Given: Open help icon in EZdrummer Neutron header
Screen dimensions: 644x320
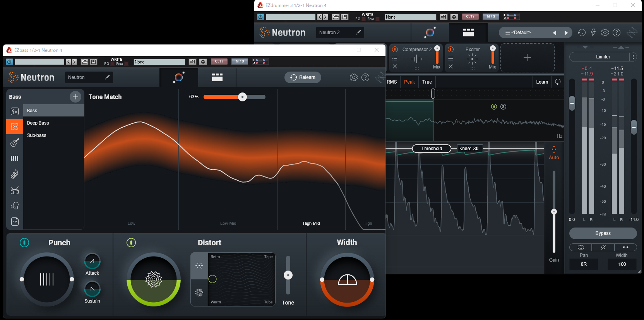Looking at the screenshot, I should coord(617,33).
